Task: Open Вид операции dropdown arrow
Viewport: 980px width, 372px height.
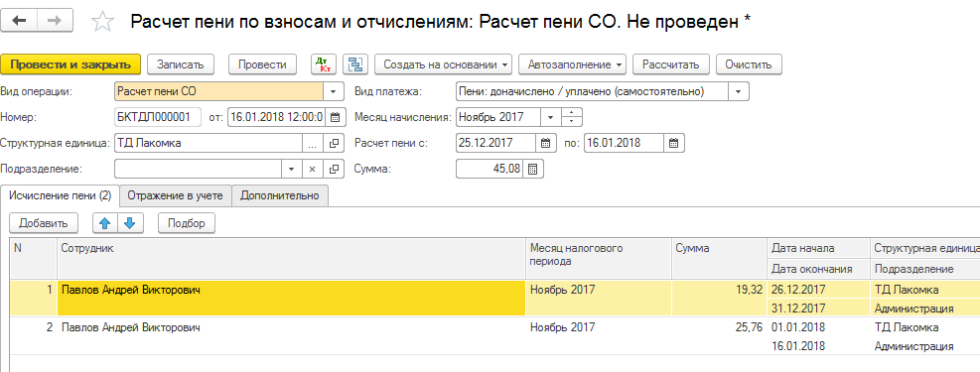Action: coord(334,91)
